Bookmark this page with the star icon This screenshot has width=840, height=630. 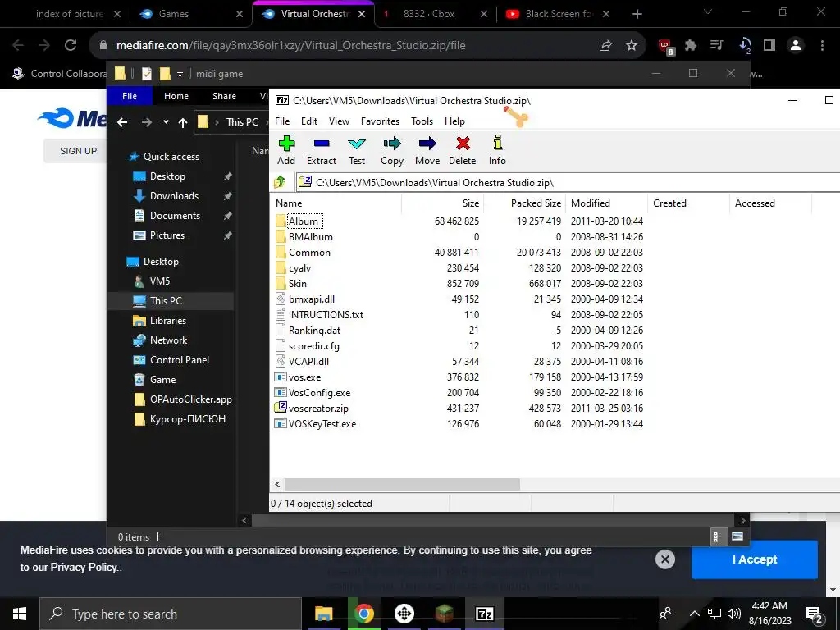click(632, 46)
